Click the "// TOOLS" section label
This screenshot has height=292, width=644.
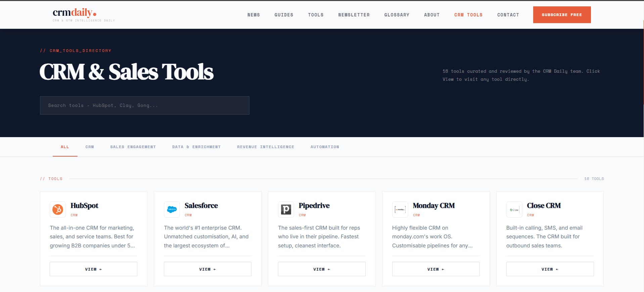click(x=51, y=179)
